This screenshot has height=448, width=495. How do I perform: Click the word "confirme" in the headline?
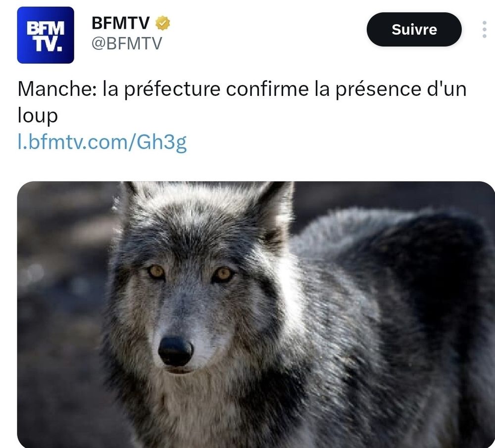267,89
